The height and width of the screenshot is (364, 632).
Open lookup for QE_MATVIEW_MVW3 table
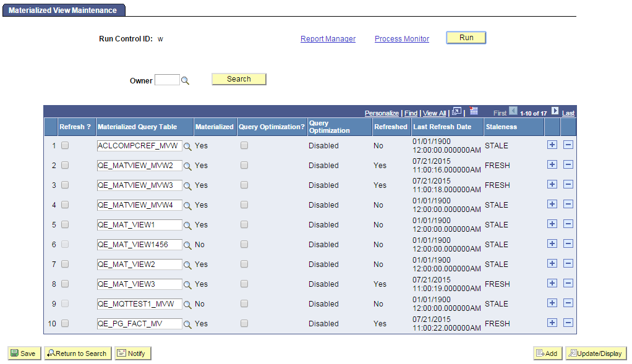pyautogui.click(x=187, y=185)
